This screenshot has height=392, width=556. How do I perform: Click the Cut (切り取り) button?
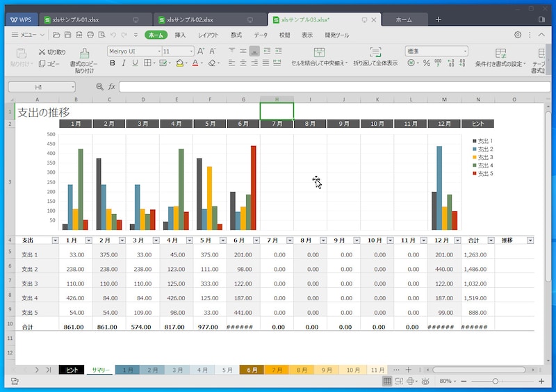coord(52,51)
